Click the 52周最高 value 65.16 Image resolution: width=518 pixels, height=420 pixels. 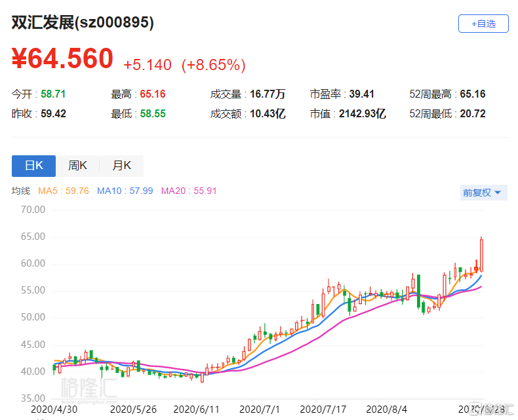(473, 94)
